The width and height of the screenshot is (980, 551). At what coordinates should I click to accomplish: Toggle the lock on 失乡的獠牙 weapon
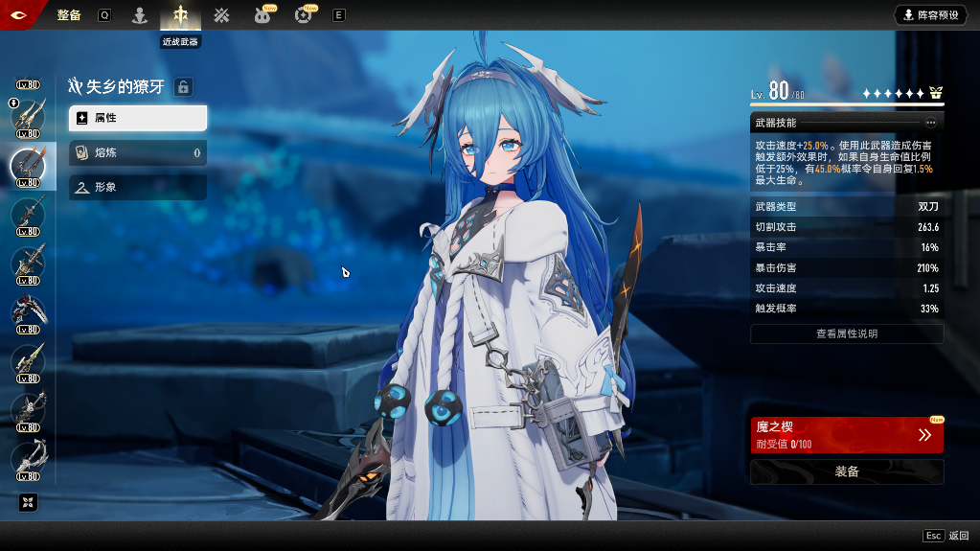pyautogui.click(x=183, y=87)
